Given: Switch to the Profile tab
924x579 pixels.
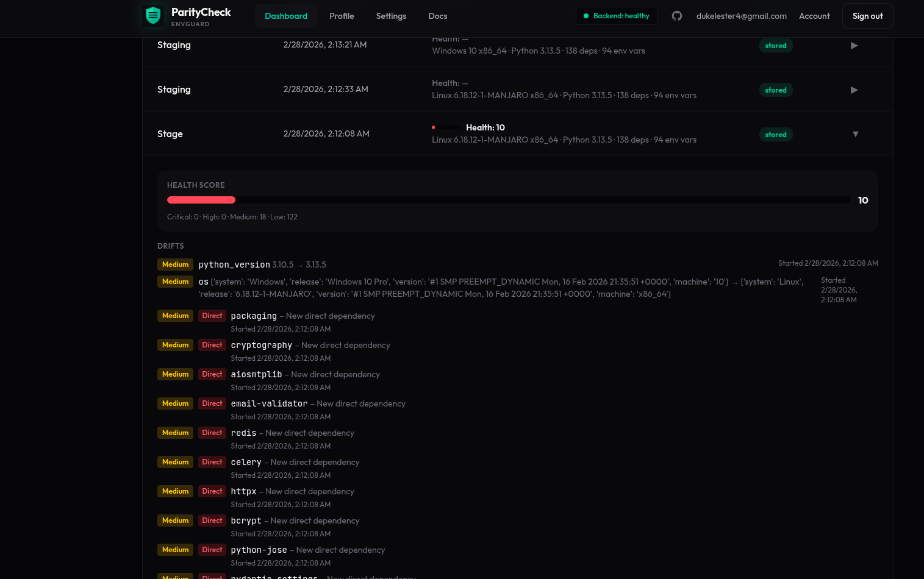Looking at the screenshot, I should click(342, 16).
